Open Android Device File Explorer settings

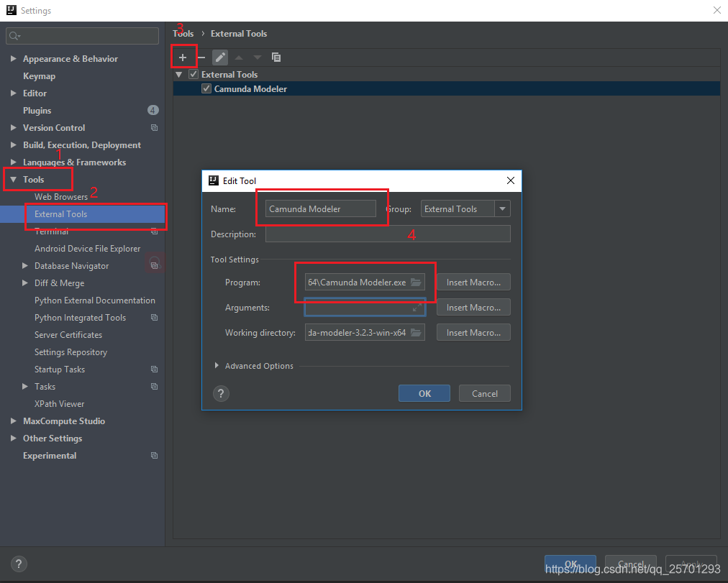(x=87, y=249)
